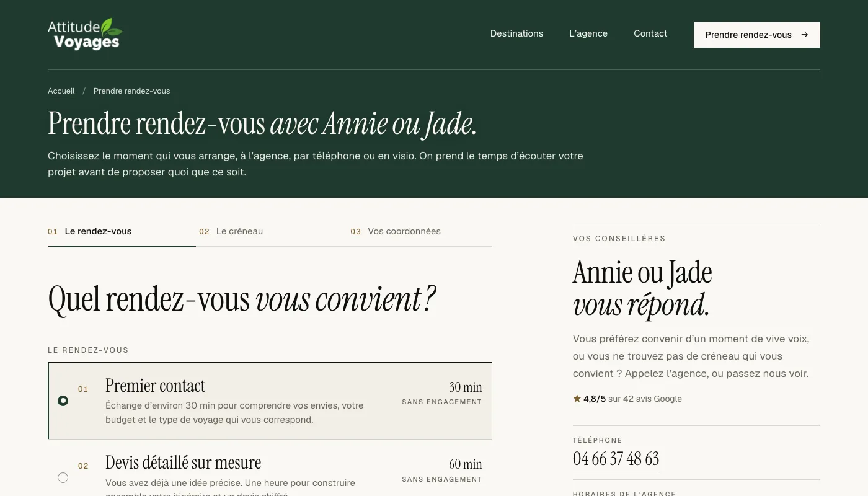The image size is (868, 496).
Task: Click the 'Annie ou Jade vous répond.' heading
Action: click(642, 289)
